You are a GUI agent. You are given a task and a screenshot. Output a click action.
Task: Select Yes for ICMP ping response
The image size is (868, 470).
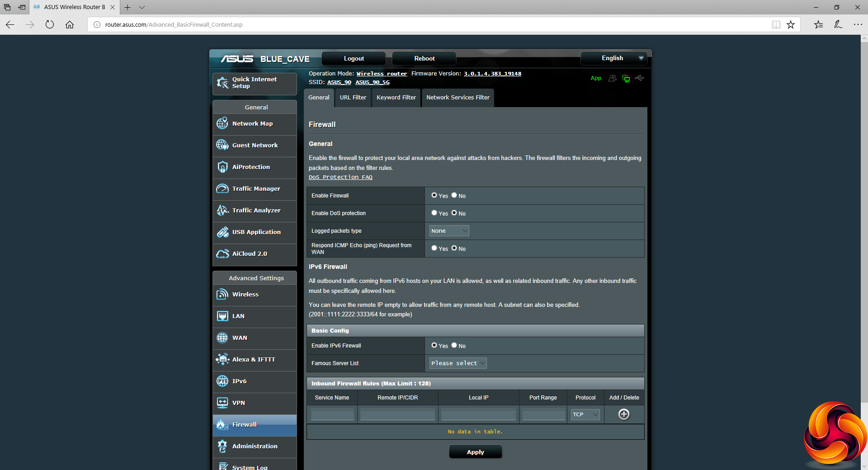pyautogui.click(x=434, y=248)
